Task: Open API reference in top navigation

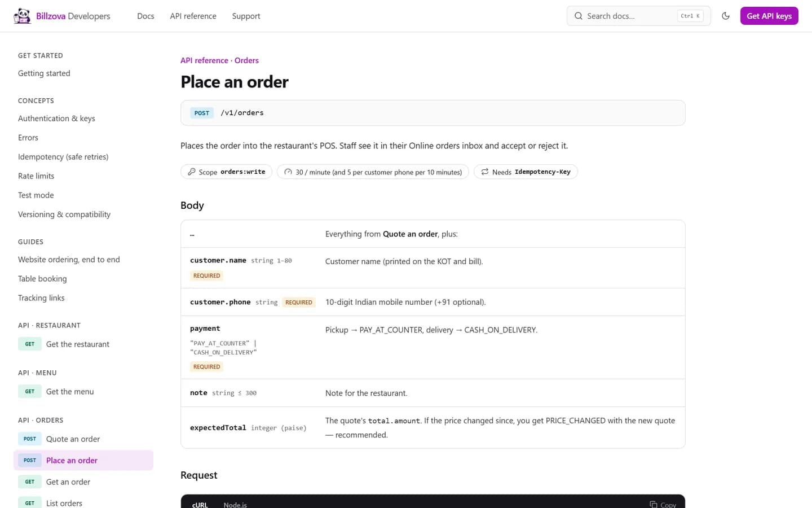Action: point(193,16)
